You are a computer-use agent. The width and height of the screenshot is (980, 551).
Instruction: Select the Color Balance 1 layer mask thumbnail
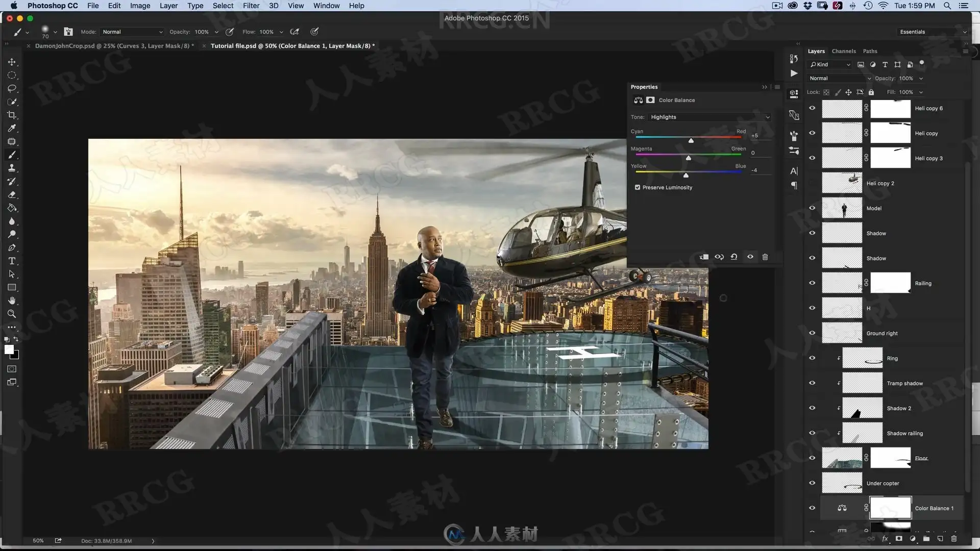pos(890,508)
